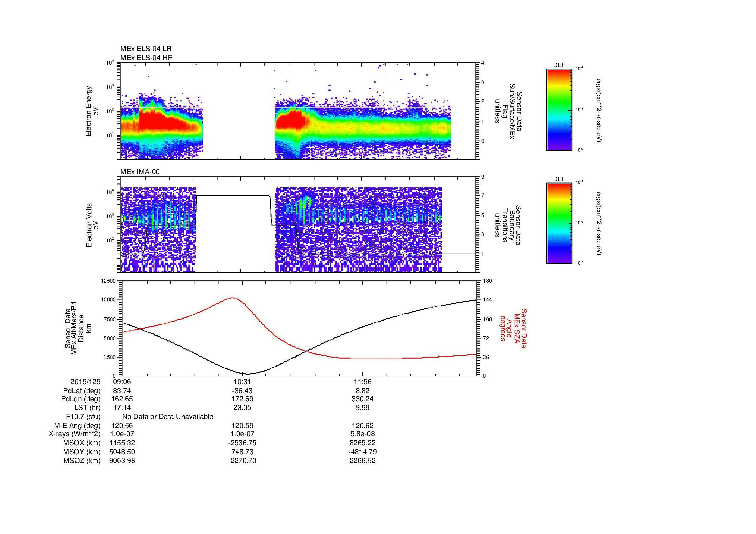Click the 'M-E Ang (deg)' row label
The height and width of the screenshot is (534, 756).
[77, 425]
